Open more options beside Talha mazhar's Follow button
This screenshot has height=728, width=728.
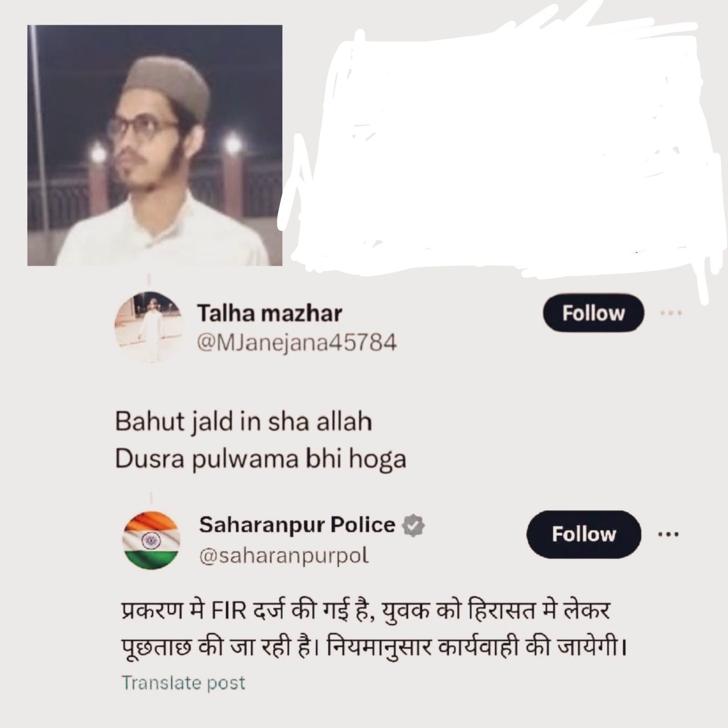click(671, 313)
